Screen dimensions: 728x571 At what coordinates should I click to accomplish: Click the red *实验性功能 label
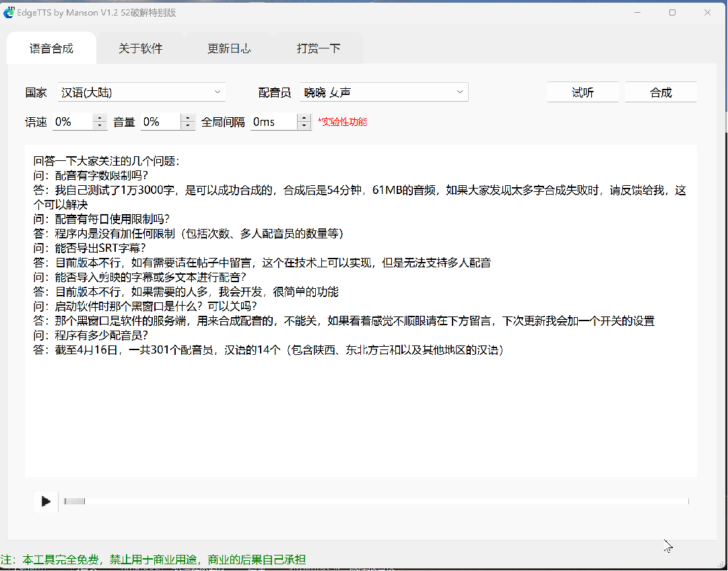342,122
